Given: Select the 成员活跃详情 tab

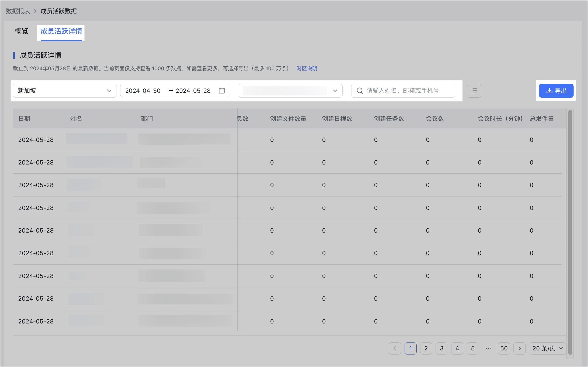Looking at the screenshot, I should pos(61,31).
